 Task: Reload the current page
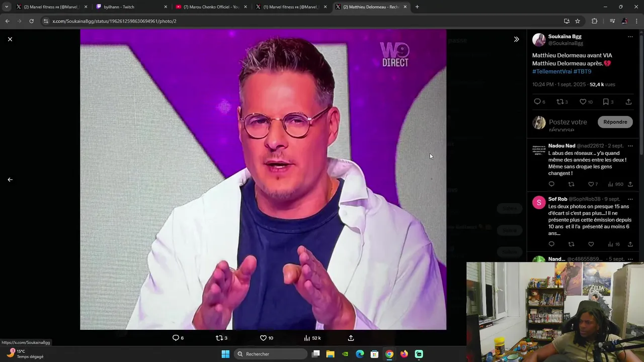point(31,21)
